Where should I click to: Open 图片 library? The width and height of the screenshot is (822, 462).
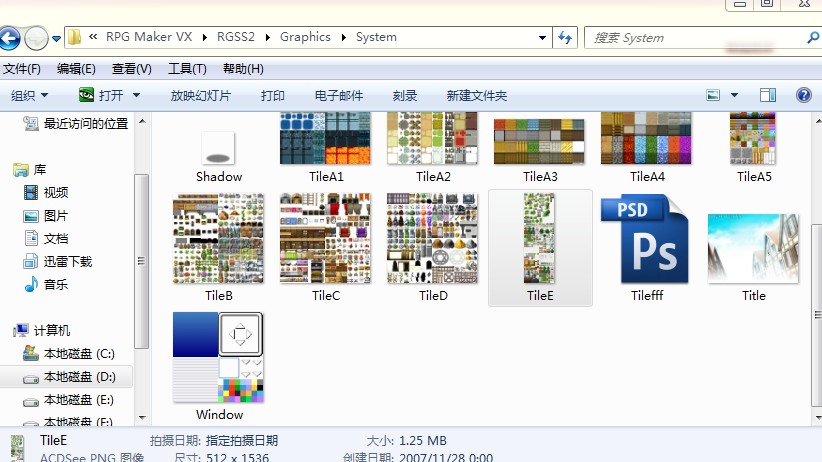pyautogui.click(x=47, y=216)
